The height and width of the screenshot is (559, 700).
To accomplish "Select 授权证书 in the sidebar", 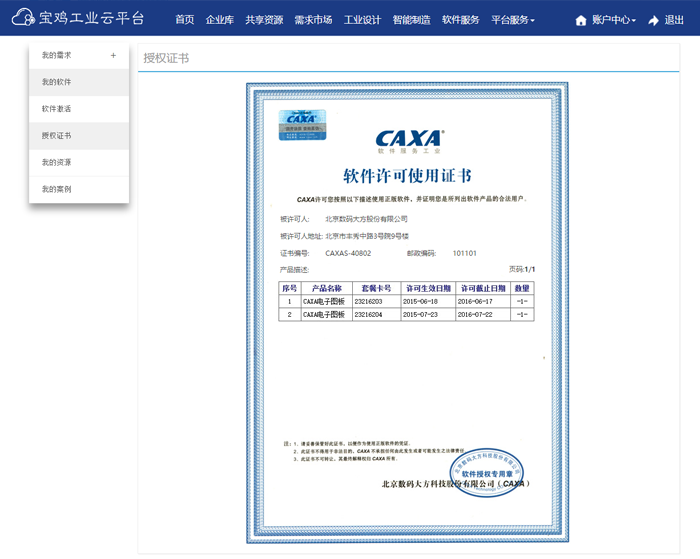I will pos(79,136).
